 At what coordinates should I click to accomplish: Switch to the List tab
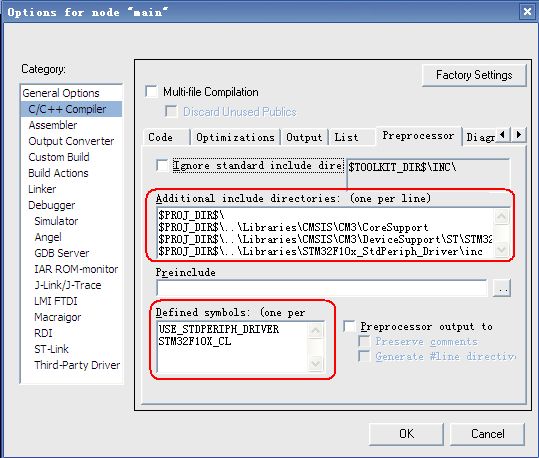coord(351,137)
